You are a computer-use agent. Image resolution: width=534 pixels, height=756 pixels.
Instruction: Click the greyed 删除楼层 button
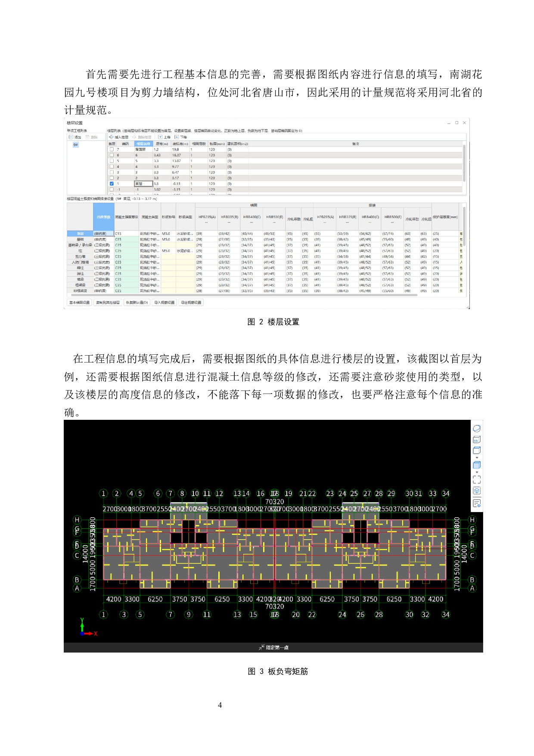(x=142, y=137)
